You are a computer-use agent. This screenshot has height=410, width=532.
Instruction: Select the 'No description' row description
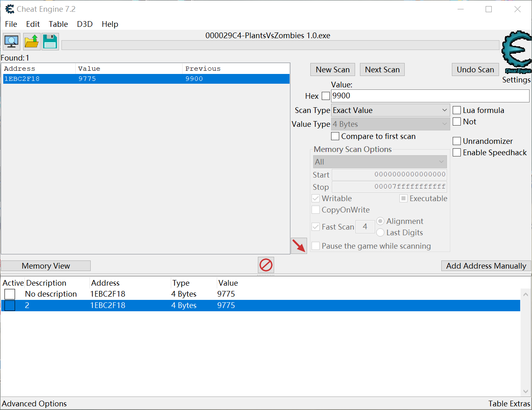click(x=51, y=294)
